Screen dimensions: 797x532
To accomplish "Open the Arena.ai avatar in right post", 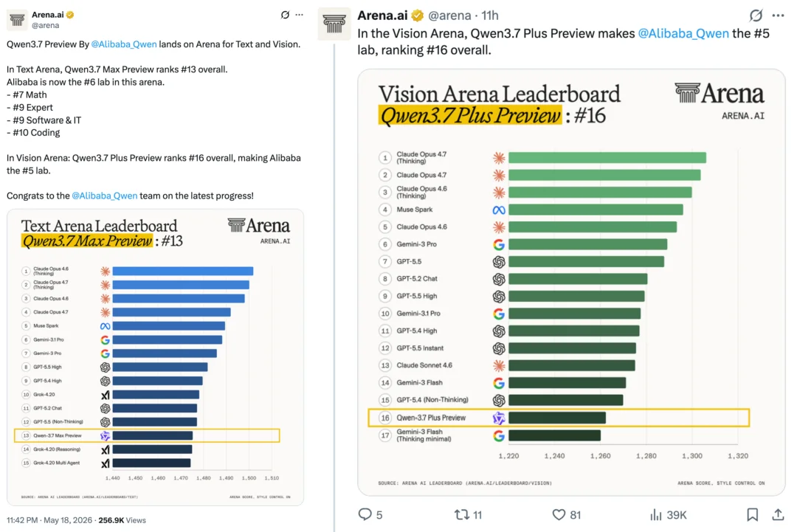I will click(334, 24).
